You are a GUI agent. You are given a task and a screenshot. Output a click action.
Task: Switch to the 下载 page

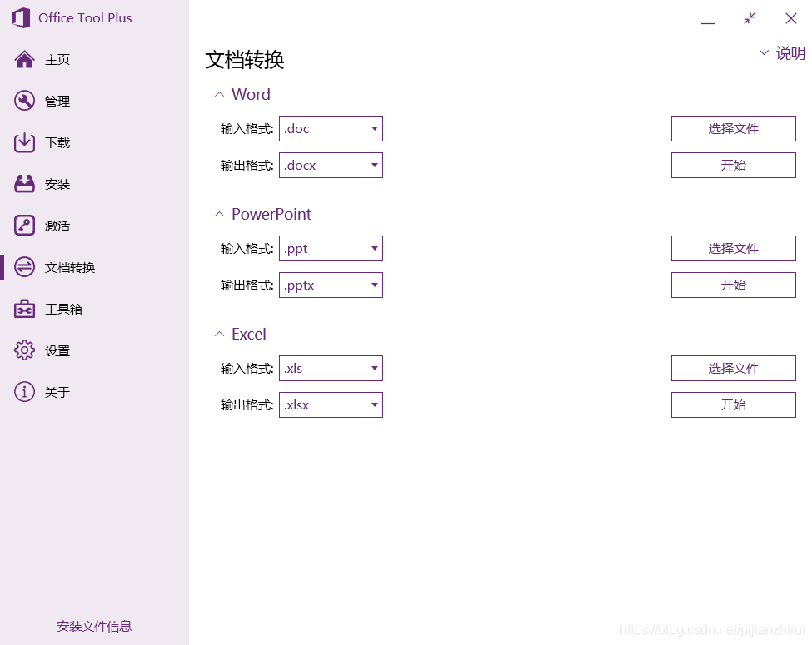coord(57,143)
